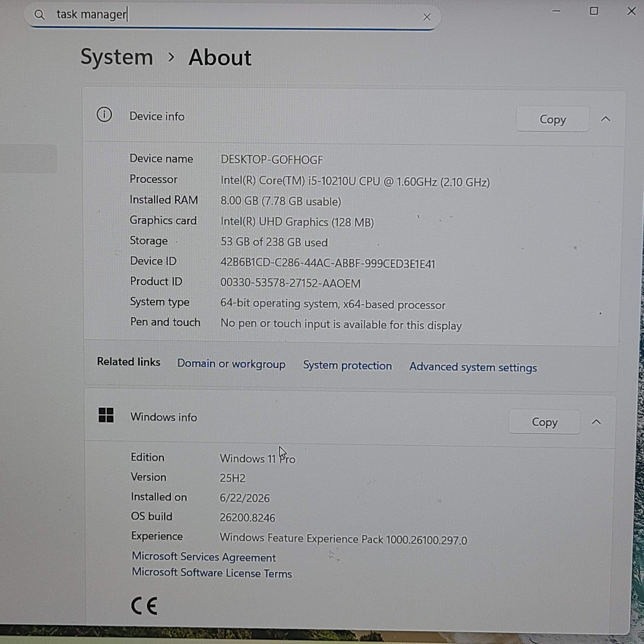644x644 pixels.
Task: Select OS build 26200.8246
Action: (247, 518)
